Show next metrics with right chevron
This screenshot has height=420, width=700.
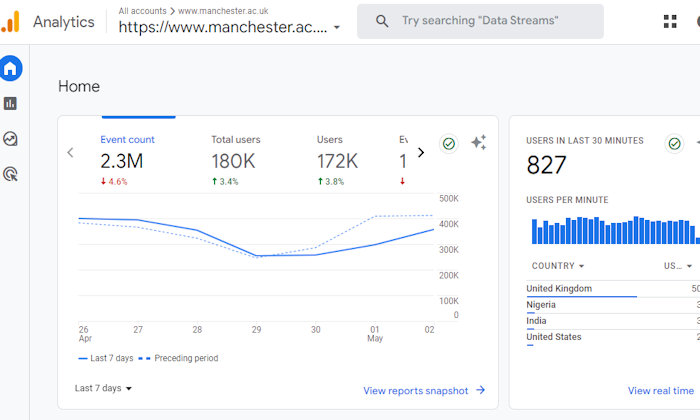pos(421,153)
